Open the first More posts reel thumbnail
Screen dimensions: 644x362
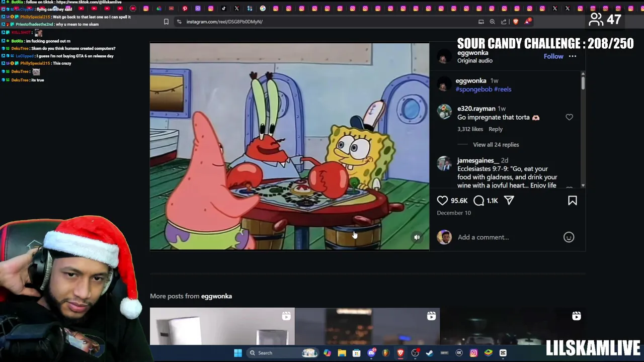pyautogui.click(x=222, y=326)
